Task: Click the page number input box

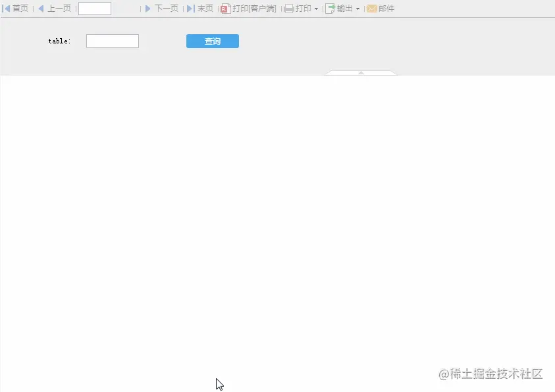Action: pyautogui.click(x=94, y=8)
